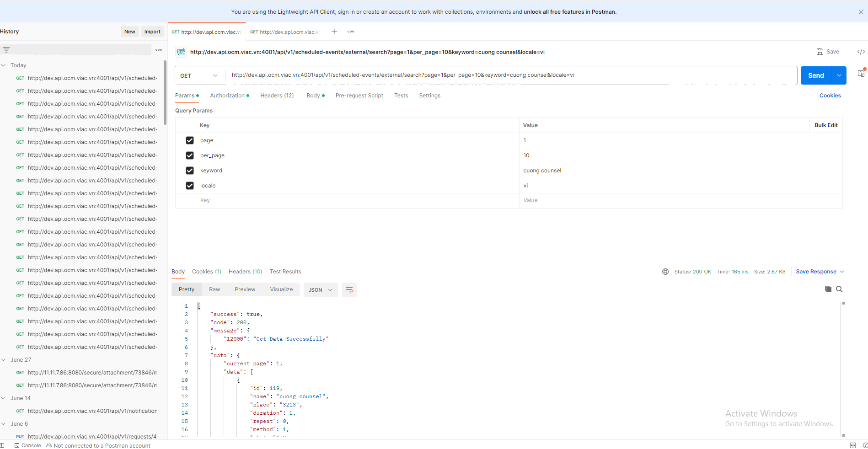Open the request Settings tab
The width and height of the screenshot is (868, 449).
tap(429, 96)
